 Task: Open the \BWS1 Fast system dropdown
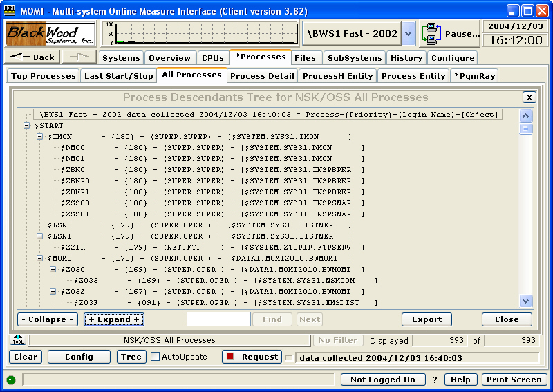(x=408, y=34)
